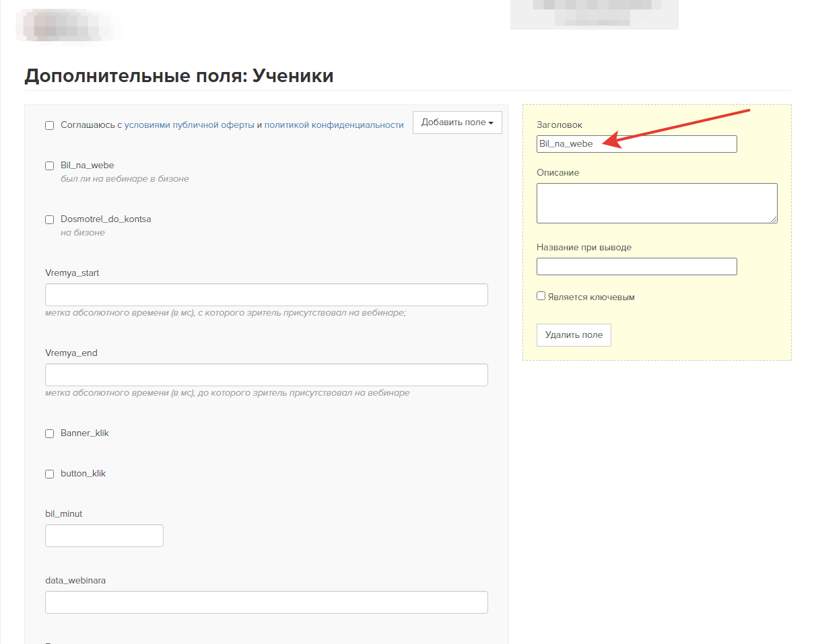Focus the bil_minut input box

pyautogui.click(x=104, y=536)
